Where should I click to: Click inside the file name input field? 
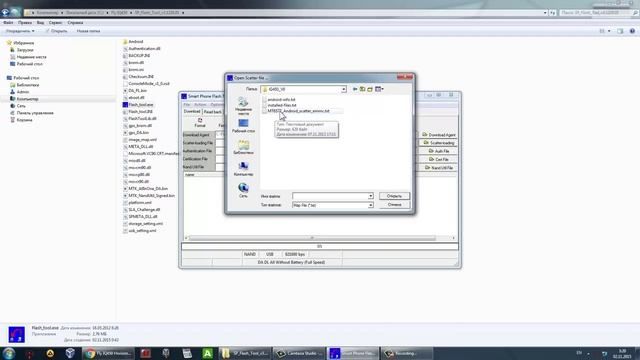coord(330,196)
